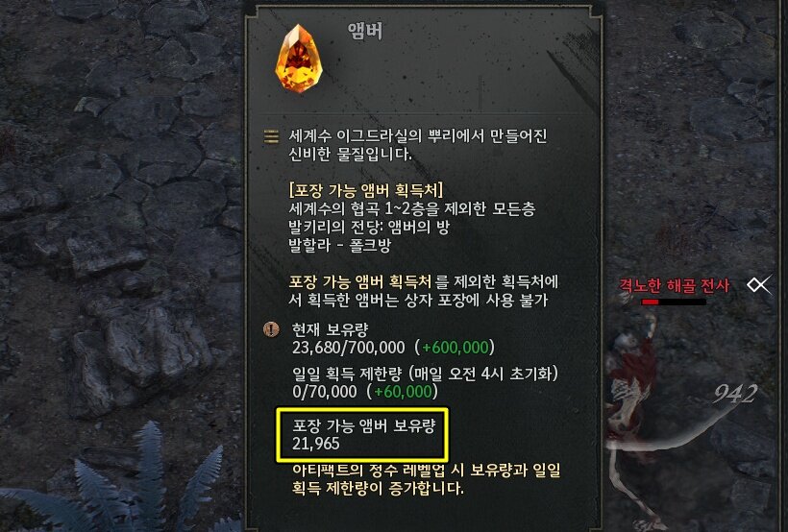The width and height of the screenshot is (788, 532).
Task: Click the 발할라 - 폴크방 location line
Action: (340, 246)
